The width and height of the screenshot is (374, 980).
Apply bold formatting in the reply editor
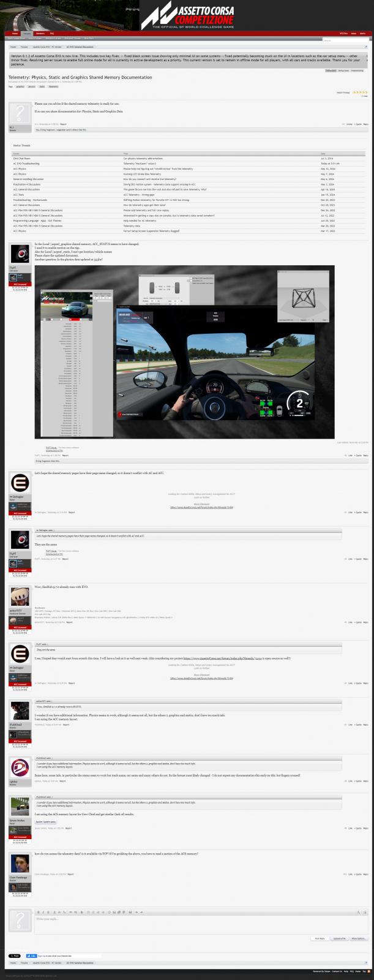pyautogui.click(x=38, y=912)
